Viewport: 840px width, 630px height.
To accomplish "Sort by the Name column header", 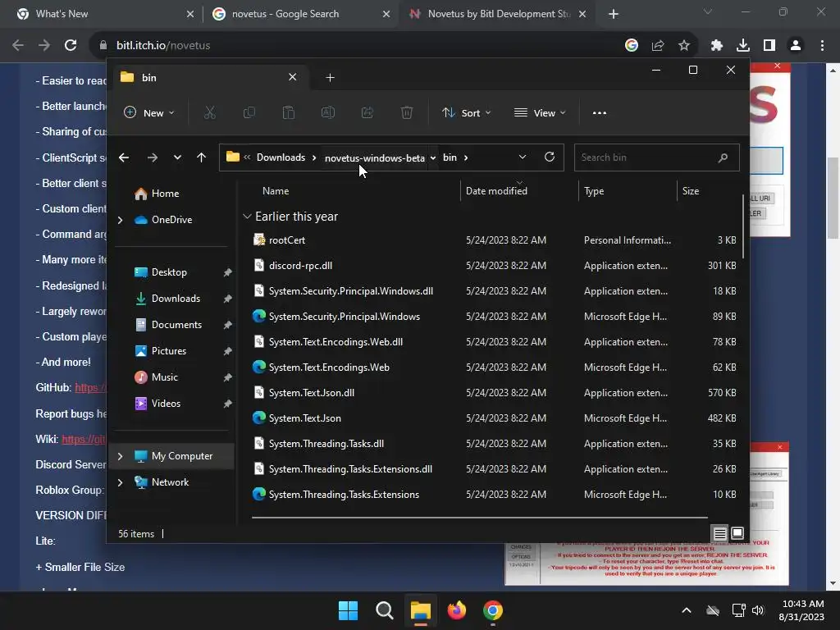I will pos(276,190).
